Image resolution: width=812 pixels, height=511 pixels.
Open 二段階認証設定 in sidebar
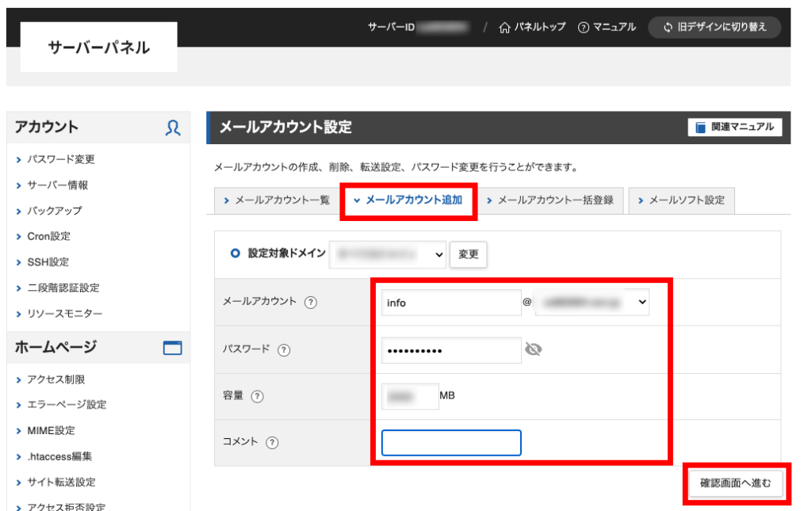point(63,288)
